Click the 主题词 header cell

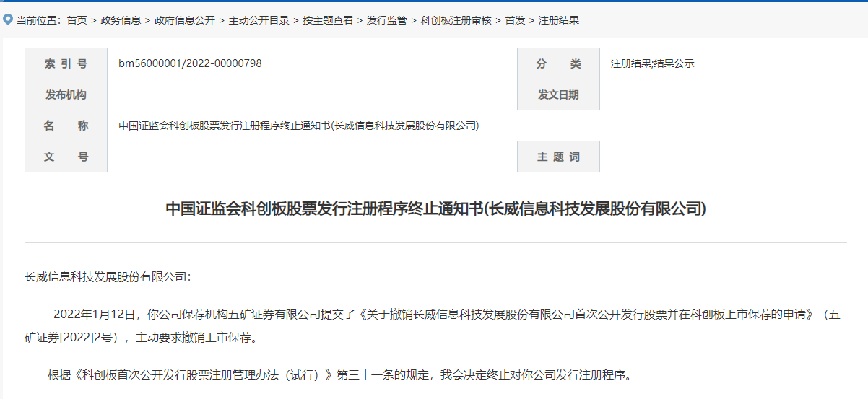[x=558, y=157]
